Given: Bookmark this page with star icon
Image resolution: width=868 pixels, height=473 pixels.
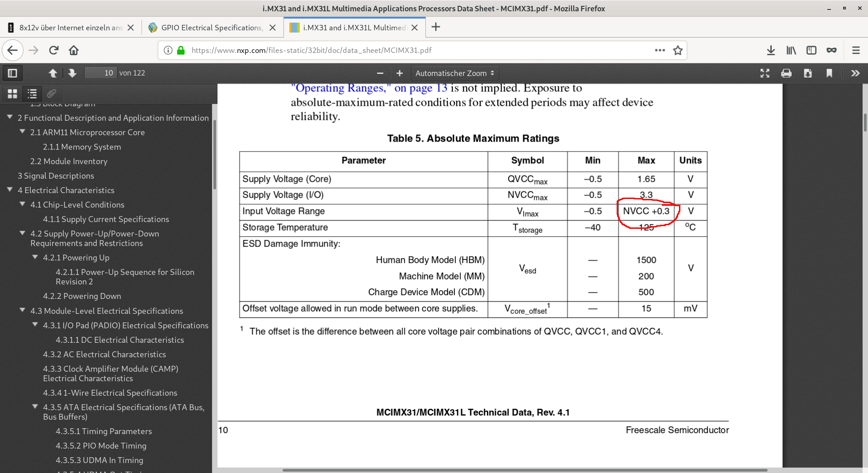Looking at the screenshot, I should pyautogui.click(x=678, y=50).
